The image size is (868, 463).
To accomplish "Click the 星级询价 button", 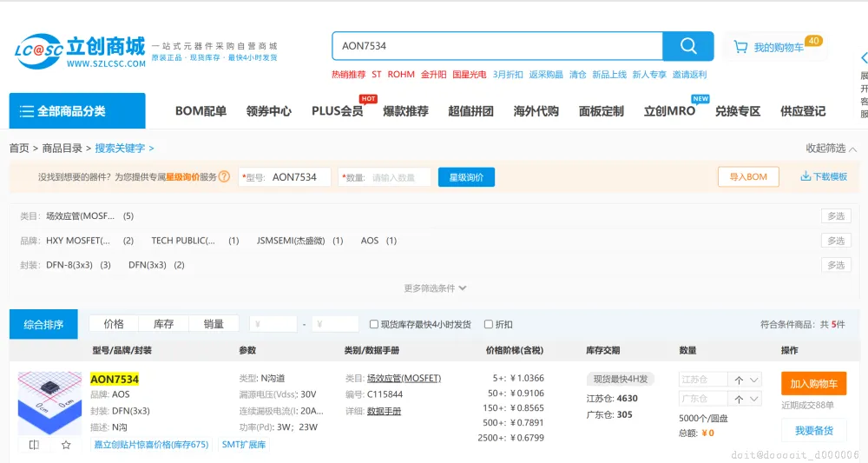I will (466, 177).
